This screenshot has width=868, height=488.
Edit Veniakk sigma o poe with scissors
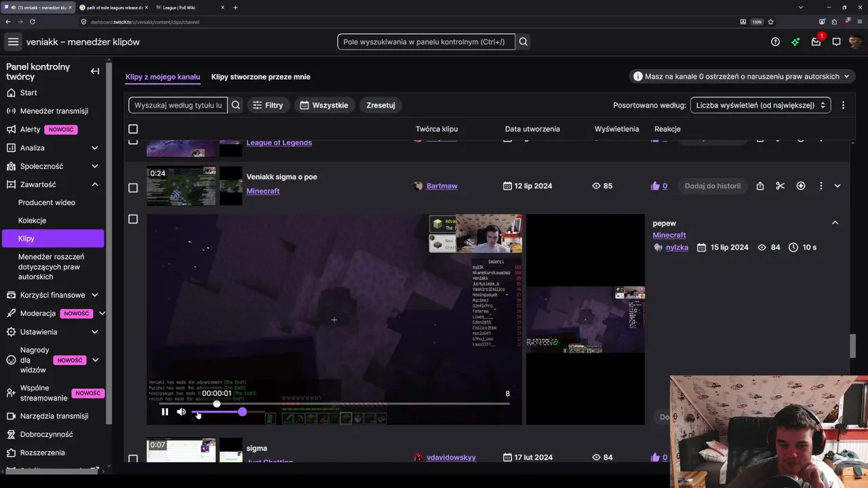coord(781,186)
